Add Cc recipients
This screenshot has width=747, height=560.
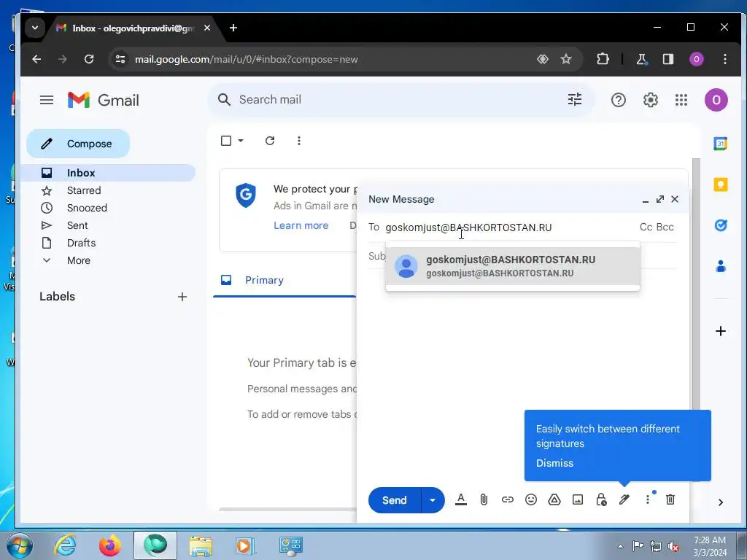point(646,227)
